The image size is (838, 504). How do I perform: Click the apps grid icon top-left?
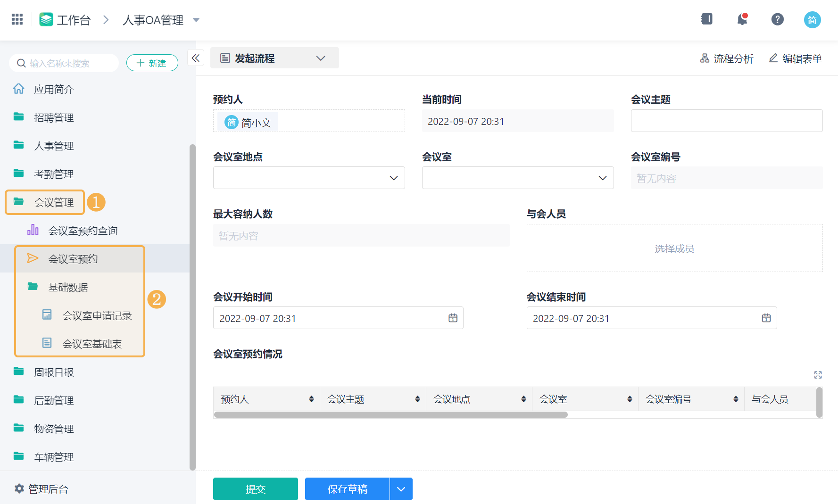(17, 19)
